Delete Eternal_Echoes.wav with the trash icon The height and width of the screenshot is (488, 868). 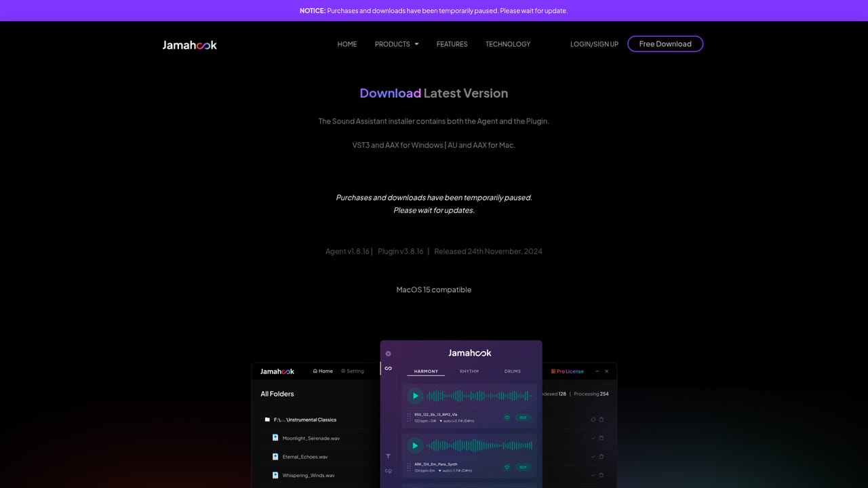(x=601, y=457)
